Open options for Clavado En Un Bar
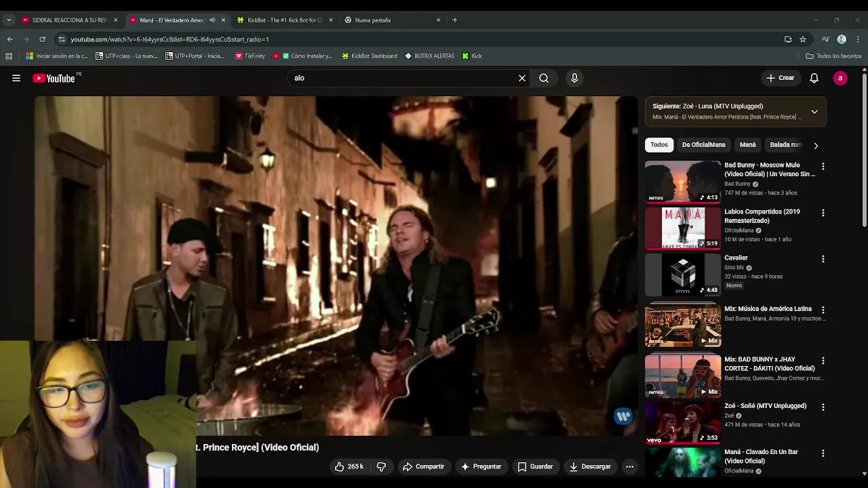The image size is (868, 488). pos(823,453)
